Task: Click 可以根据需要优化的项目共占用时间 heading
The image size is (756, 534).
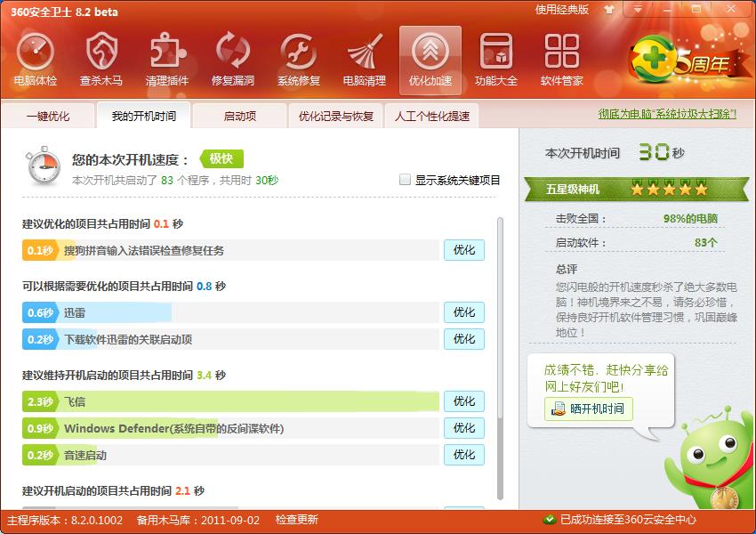Action: click(x=124, y=286)
